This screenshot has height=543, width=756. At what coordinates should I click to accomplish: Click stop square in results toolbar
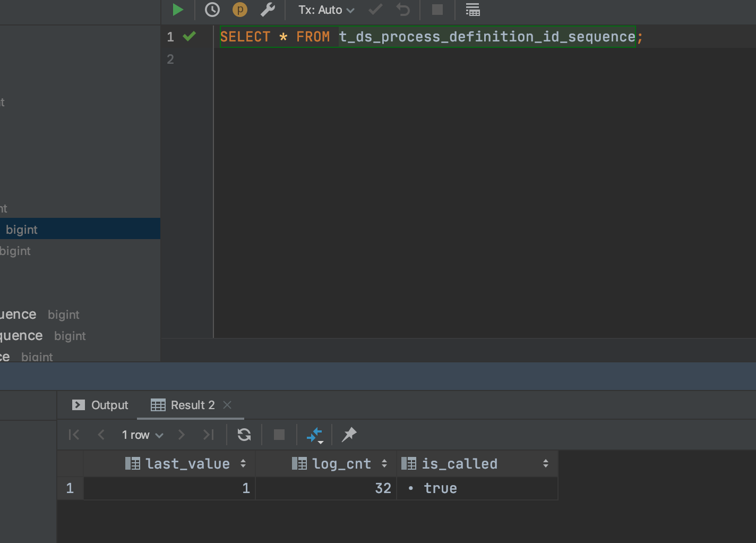pyautogui.click(x=279, y=435)
